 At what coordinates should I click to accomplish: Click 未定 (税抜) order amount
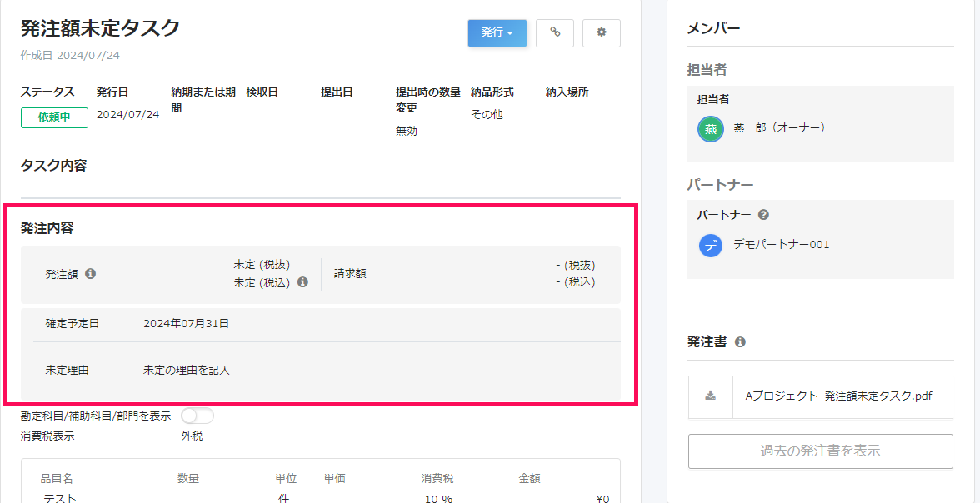tap(262, 264)
